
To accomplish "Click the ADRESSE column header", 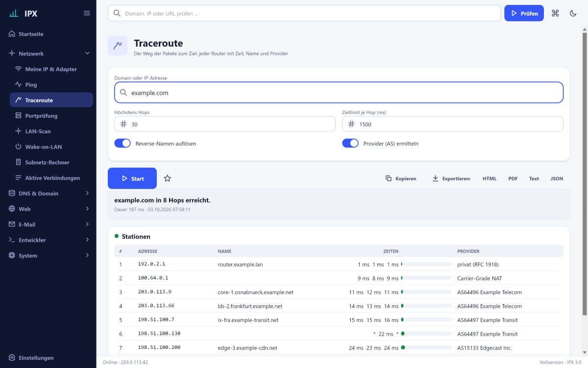I will pos(147,251).
